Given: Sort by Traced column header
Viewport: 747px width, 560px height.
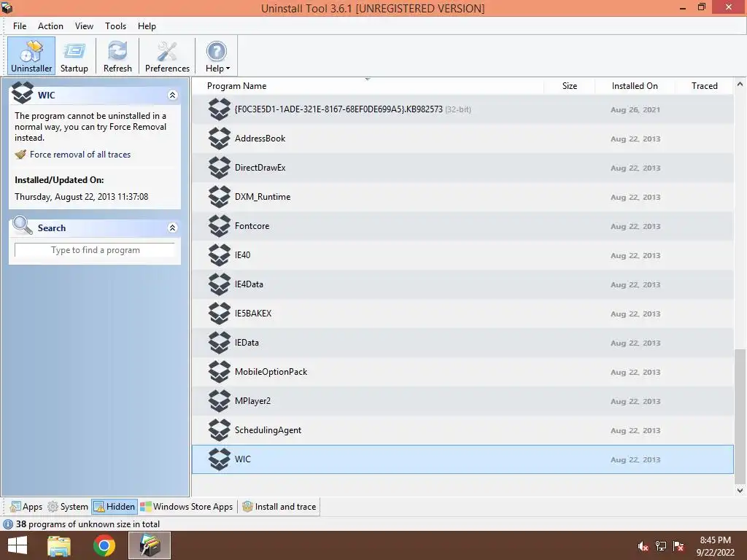Looking at the screenshot, I should [704, 86].
